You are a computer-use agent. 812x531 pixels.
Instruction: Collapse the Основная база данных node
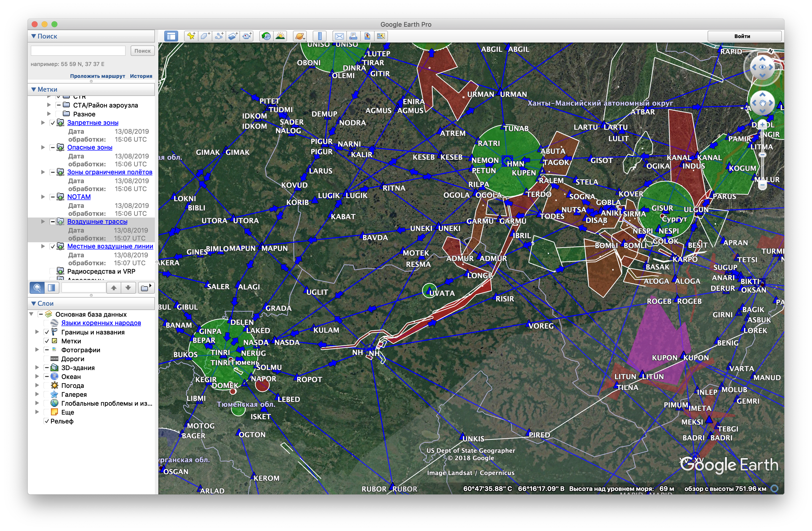[31, 314]
